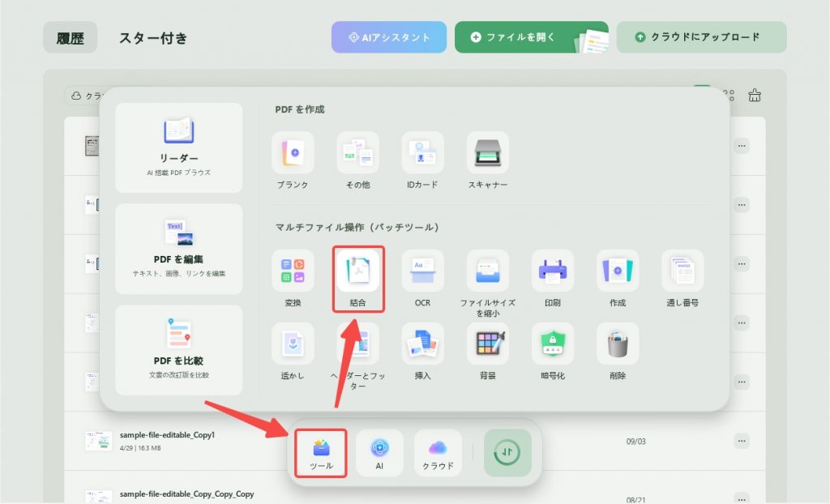Viewport: 830px width, 504px height.
Task: Click the 09/03 date entry
Action: tap(635, 441)
